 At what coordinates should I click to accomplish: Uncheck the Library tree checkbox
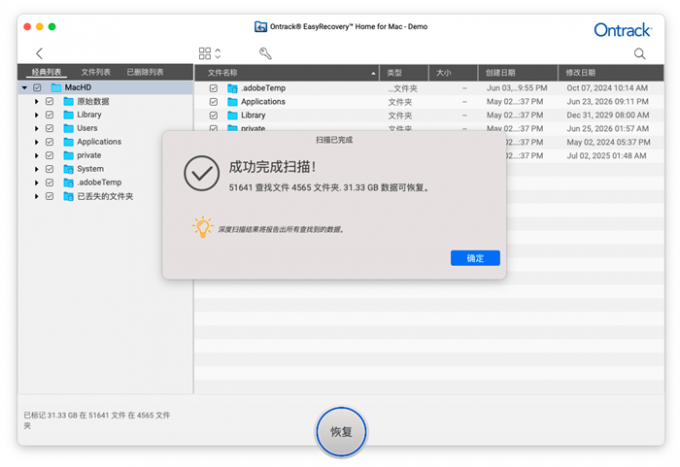pos(49,114)
